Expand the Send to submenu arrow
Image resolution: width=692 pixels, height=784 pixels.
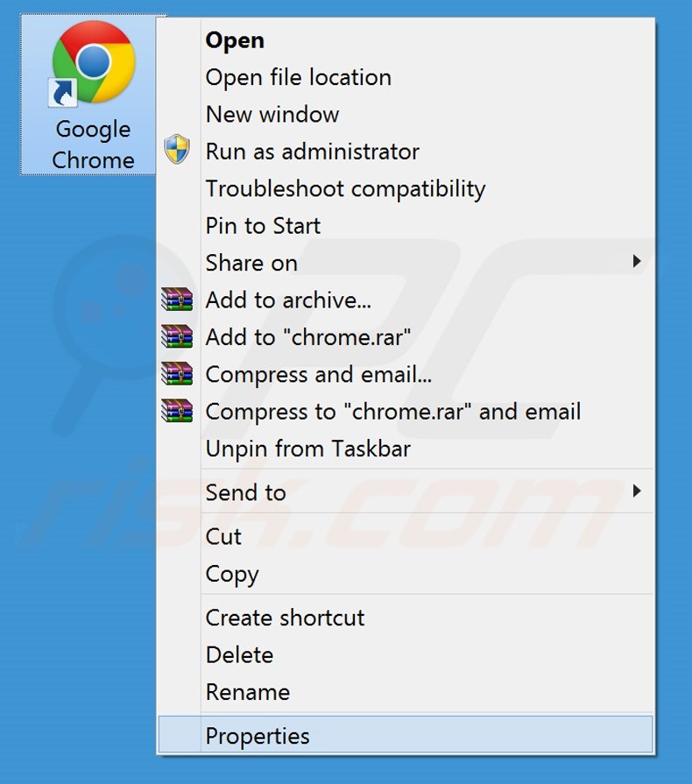637,491
